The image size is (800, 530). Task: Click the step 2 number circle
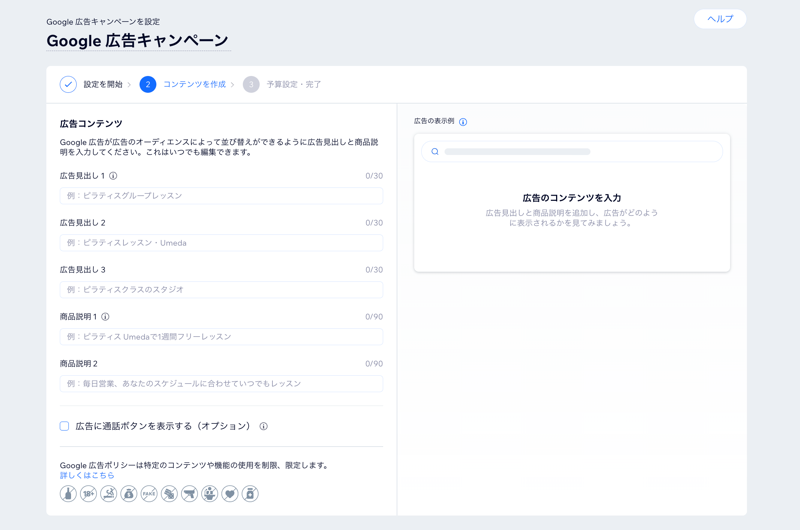[148, 84]
